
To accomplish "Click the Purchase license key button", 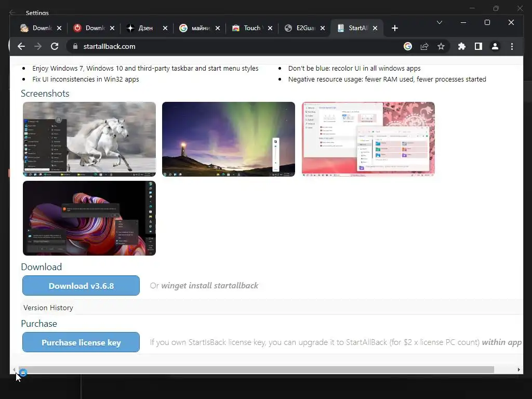I will pos(81,342).
